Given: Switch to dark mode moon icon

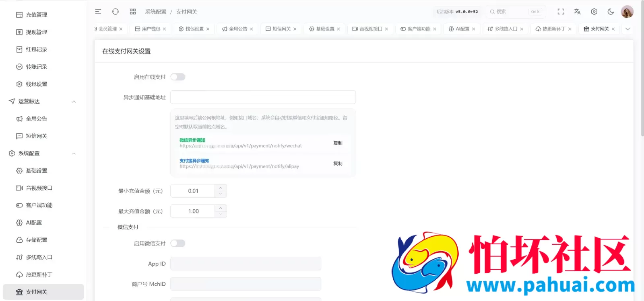Looking at the screenshot, I should 611,12.
